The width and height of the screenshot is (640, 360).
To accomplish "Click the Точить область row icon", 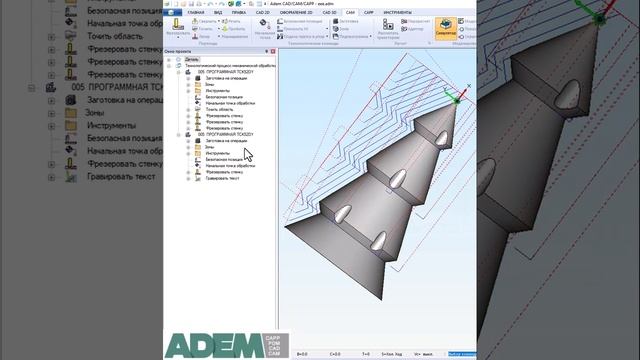I will [x=198, y=109].
